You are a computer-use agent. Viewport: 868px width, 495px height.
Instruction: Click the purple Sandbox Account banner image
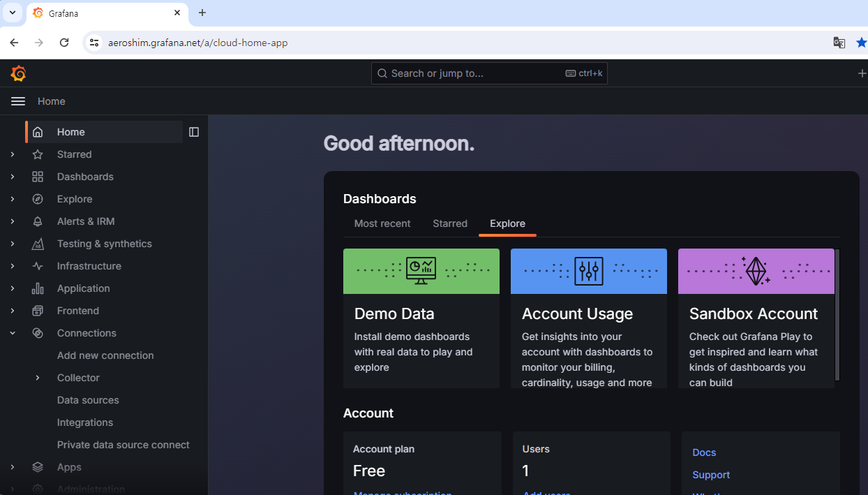coord(756,271)
